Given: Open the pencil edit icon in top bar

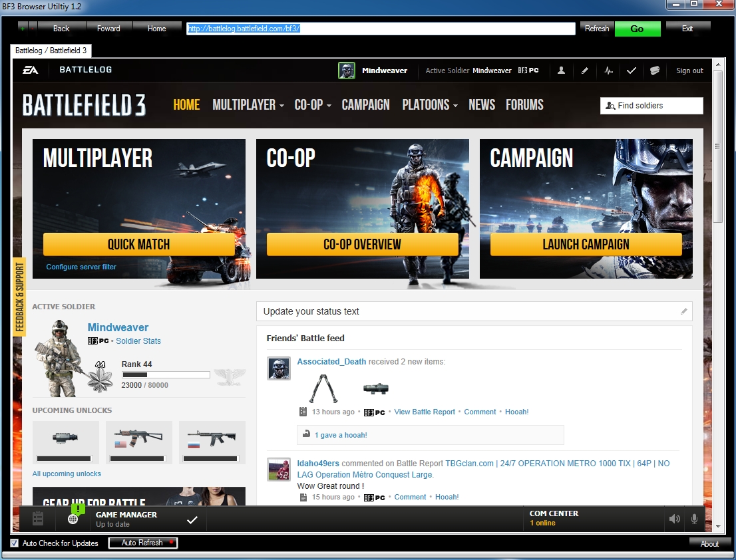Looking at the screenshot, I should [x=584, y=70].
